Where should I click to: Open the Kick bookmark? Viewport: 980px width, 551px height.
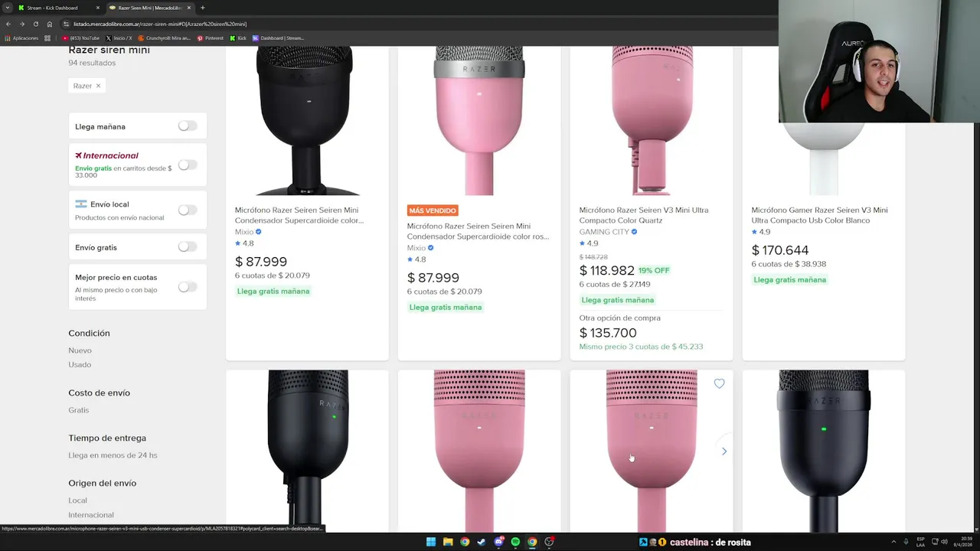tap(238, 37)
